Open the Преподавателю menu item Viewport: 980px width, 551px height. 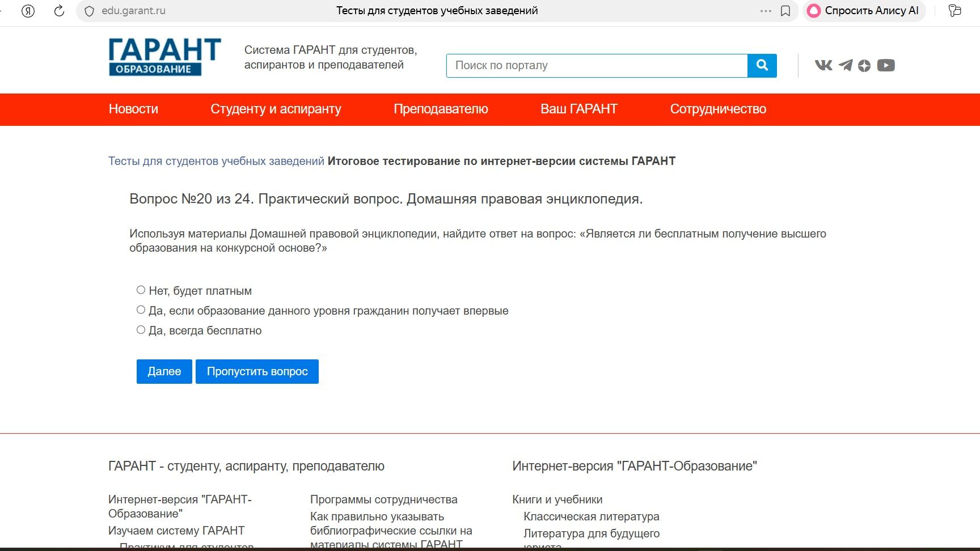[x=441, y=109]
